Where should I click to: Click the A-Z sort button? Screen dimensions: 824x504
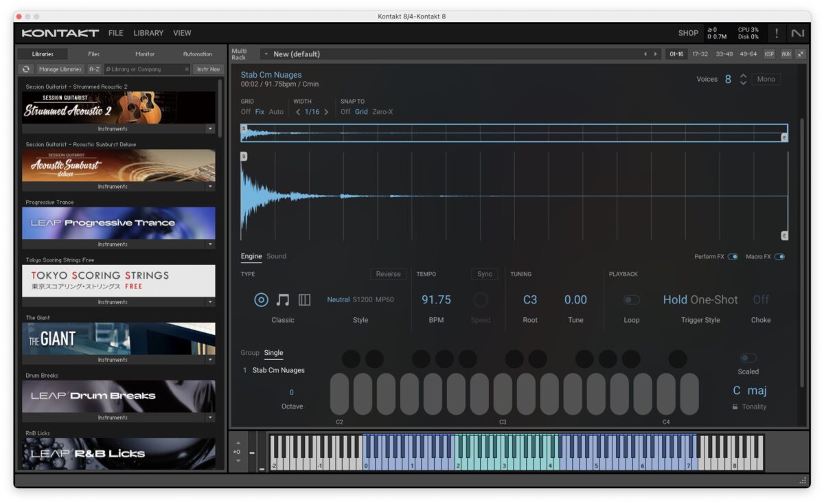94,69
